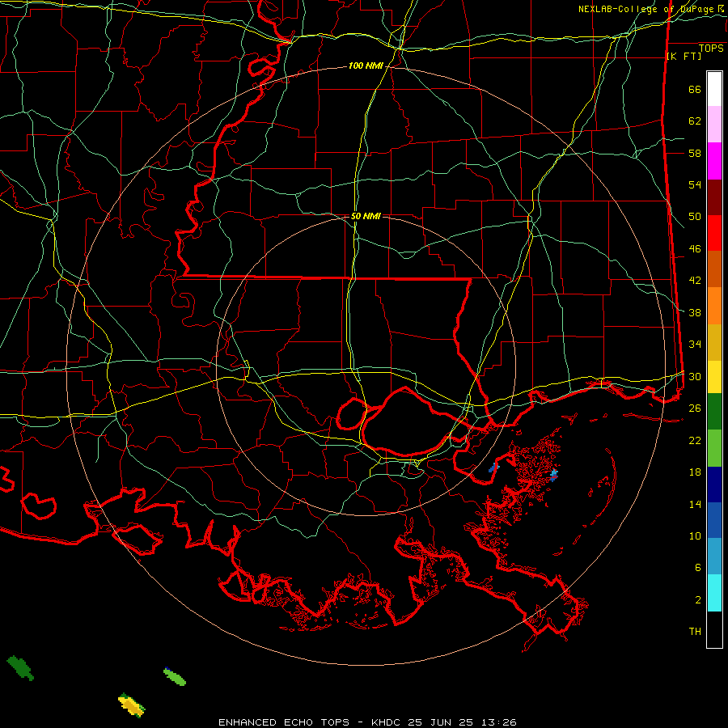
Task: Click the 10 value on the scale
Action: coord(695,535)
